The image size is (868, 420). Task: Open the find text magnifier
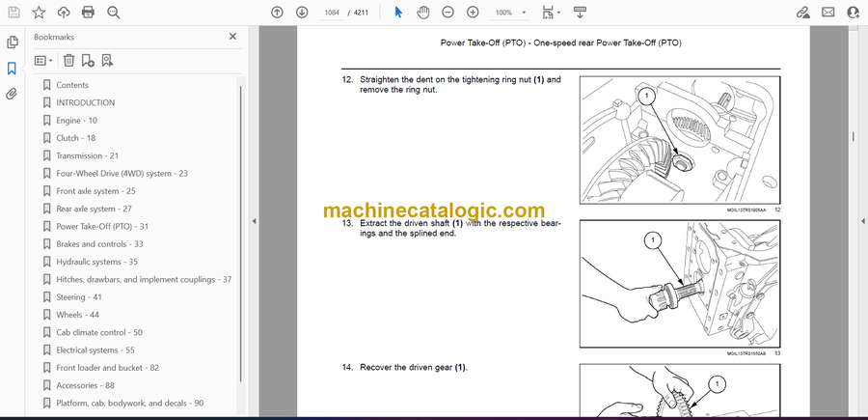pyautogui.click(x=114, y=13)
